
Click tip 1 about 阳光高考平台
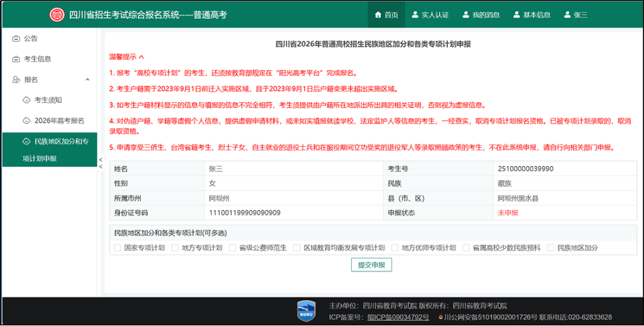233,73
